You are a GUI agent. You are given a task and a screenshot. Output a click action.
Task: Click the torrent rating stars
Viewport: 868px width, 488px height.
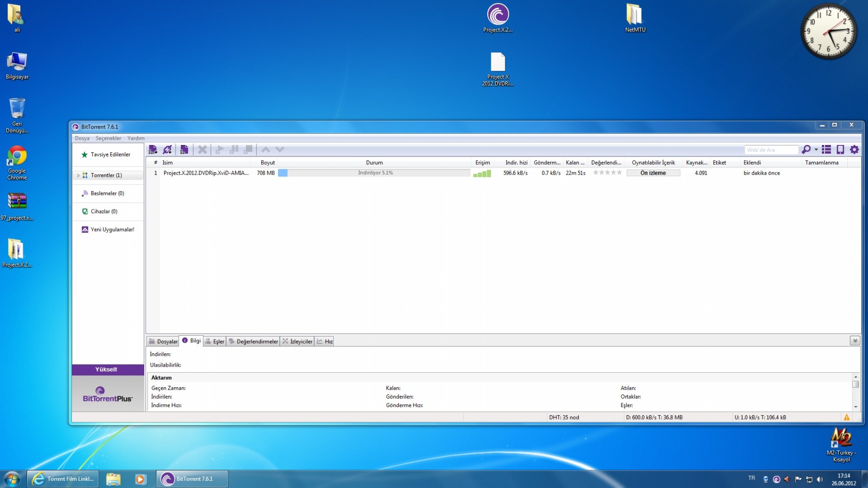[607, 173]
